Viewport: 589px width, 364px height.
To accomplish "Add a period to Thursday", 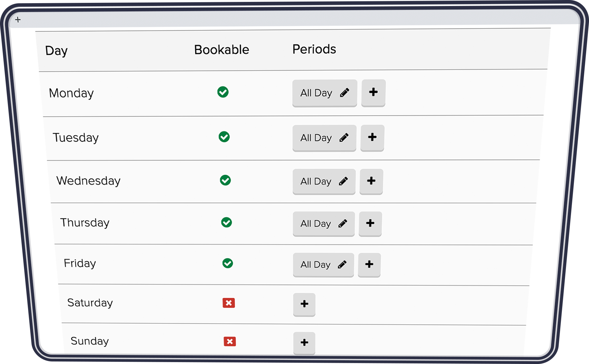I will [370, 223].
